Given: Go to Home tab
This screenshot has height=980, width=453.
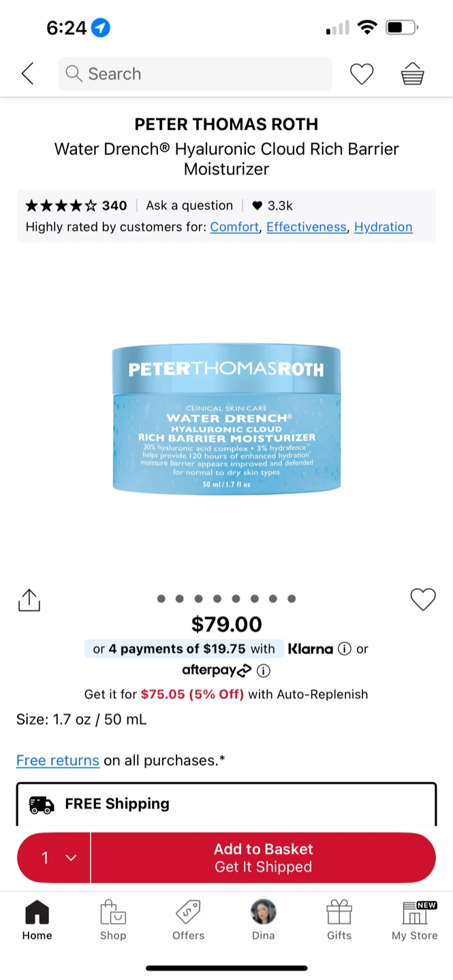Looking at the screenshot, I should point(37,920).
